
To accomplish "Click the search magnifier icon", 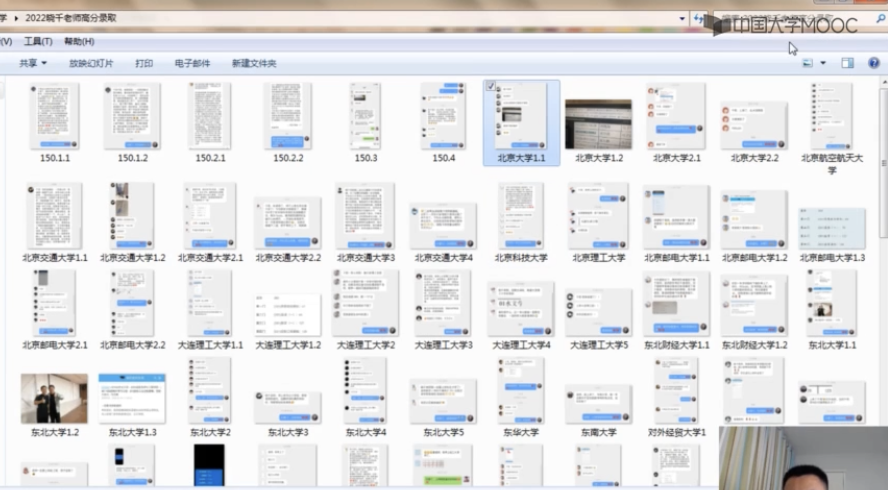I will 881,19.
